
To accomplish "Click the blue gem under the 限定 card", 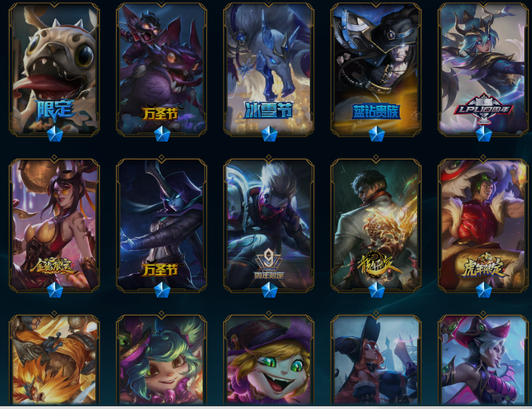I will point(55,134).
